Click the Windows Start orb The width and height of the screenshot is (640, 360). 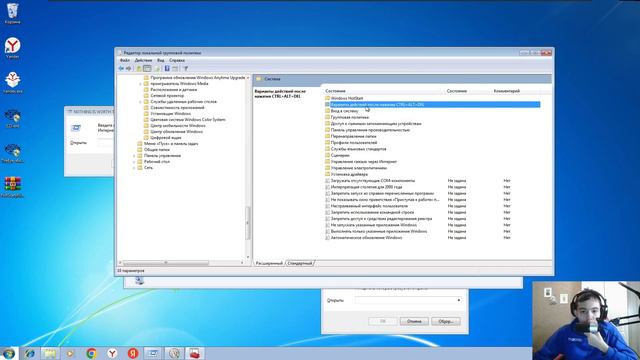click(x=8, y=353)
